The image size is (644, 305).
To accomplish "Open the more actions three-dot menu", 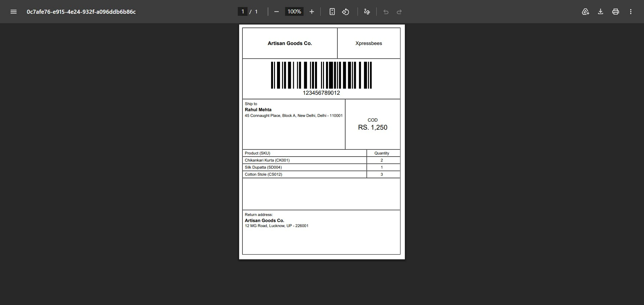I will [x=631, y=12].
